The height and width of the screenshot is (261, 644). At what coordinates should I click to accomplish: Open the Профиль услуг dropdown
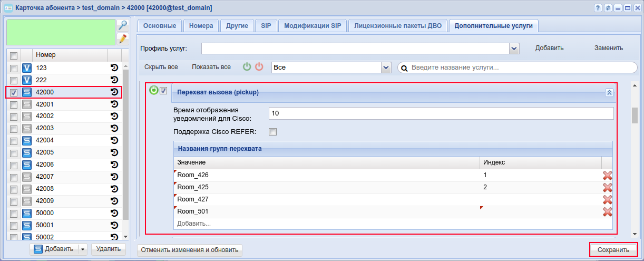tap(514, 49)
